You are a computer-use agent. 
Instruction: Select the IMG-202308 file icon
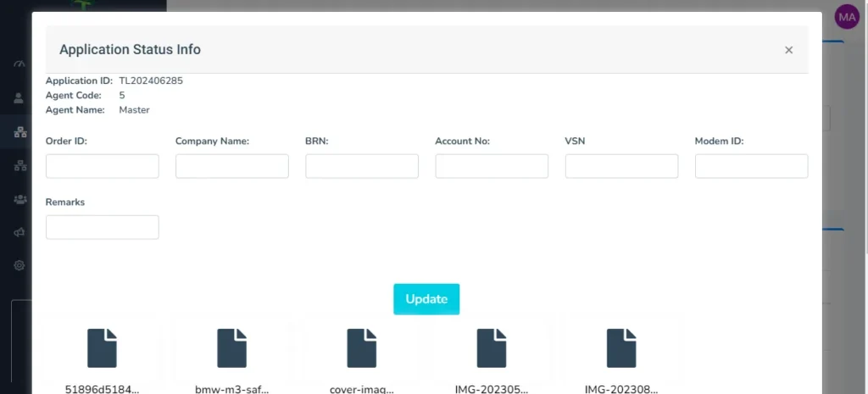point(621,348)
